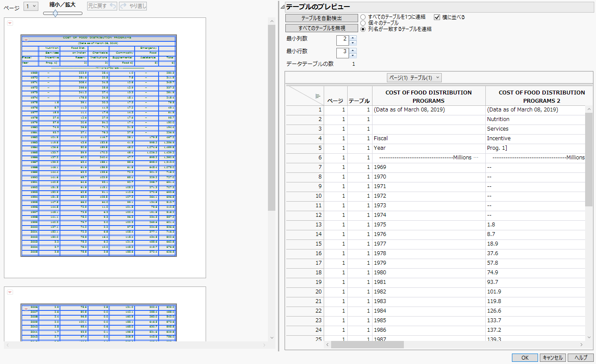The image size is (596, 364).
Task: Open the red triangle menu on the first table
Action: pyautogui.click(x=27, y=39)
